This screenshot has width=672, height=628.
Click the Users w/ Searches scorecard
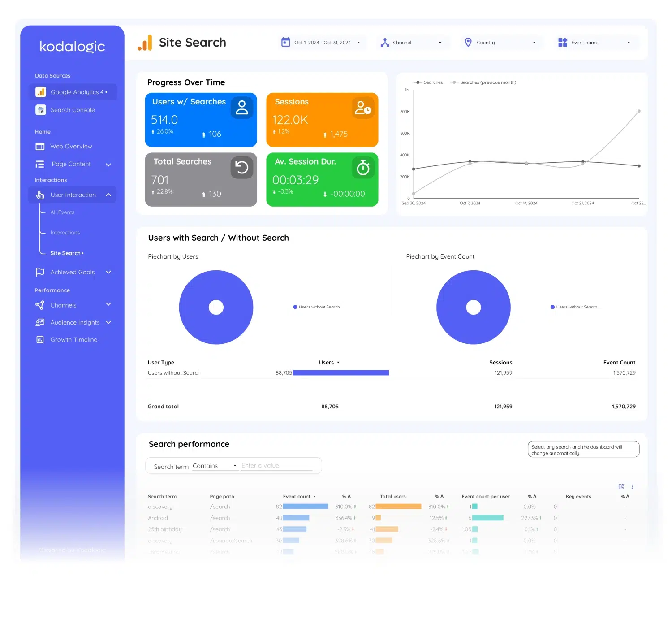click(x=201, y=120)
